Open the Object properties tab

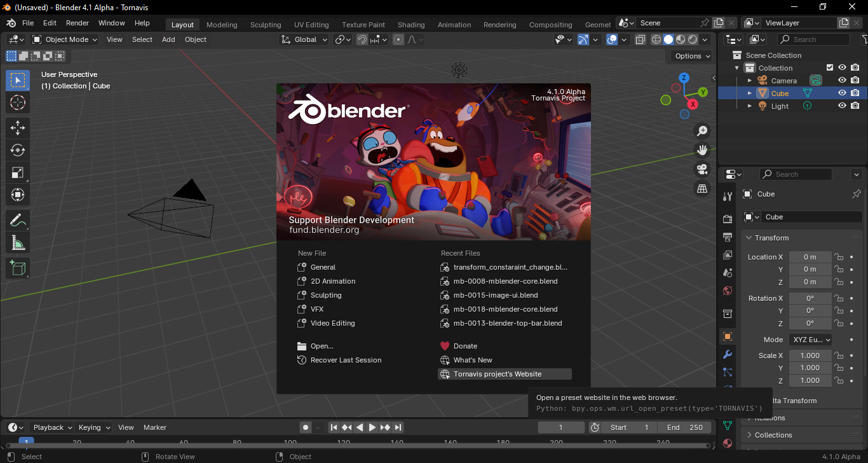pos(728,336)
